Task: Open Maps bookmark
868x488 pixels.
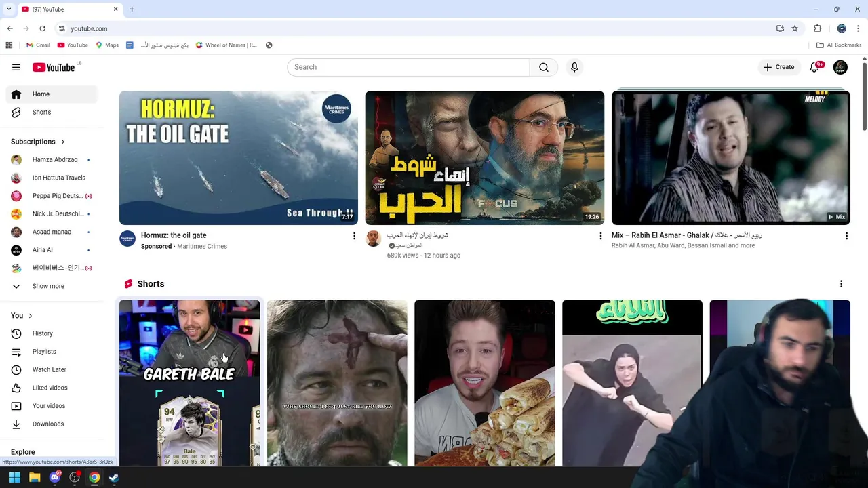Action: 107,45
